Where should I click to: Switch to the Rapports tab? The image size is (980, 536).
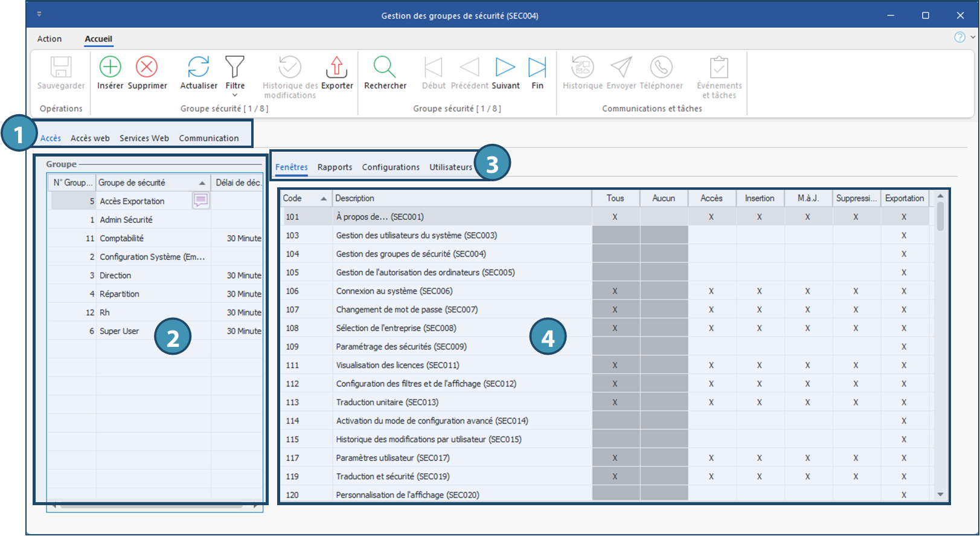coord(335,167)
